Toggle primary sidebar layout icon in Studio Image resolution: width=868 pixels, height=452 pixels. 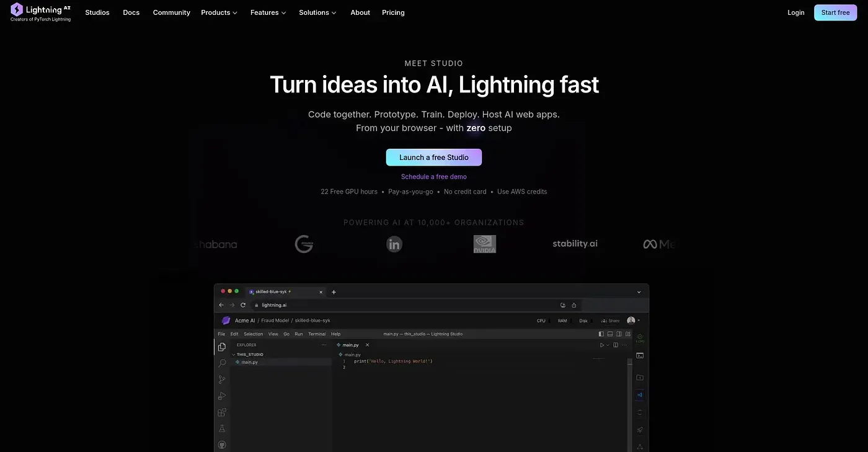(x=601, y=334)
